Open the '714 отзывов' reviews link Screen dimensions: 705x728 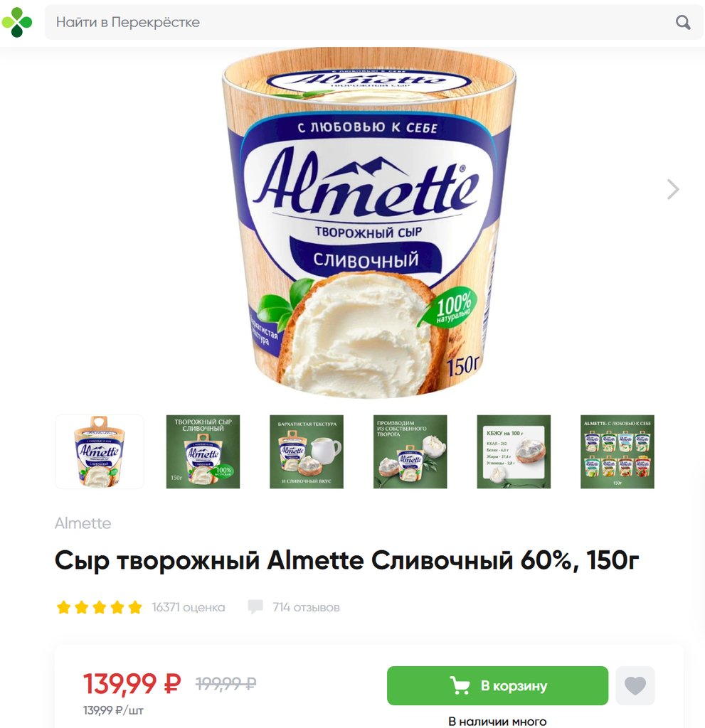(307, 607)
